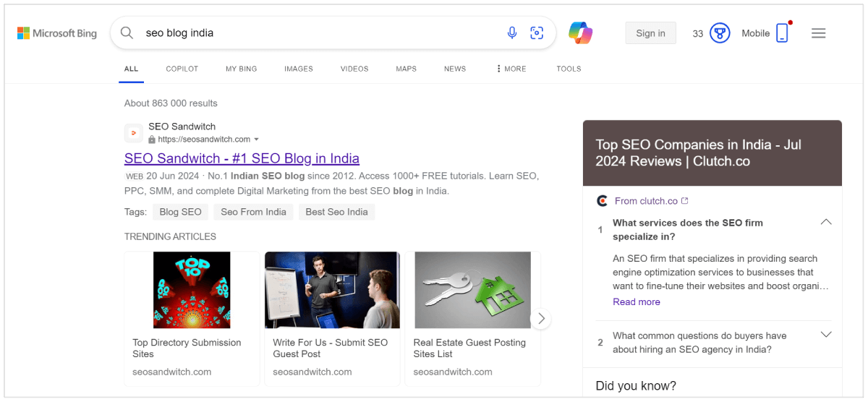Expand question about hiring SEO agency
Viewport: 868px width, 402px height.
point(826,335)
